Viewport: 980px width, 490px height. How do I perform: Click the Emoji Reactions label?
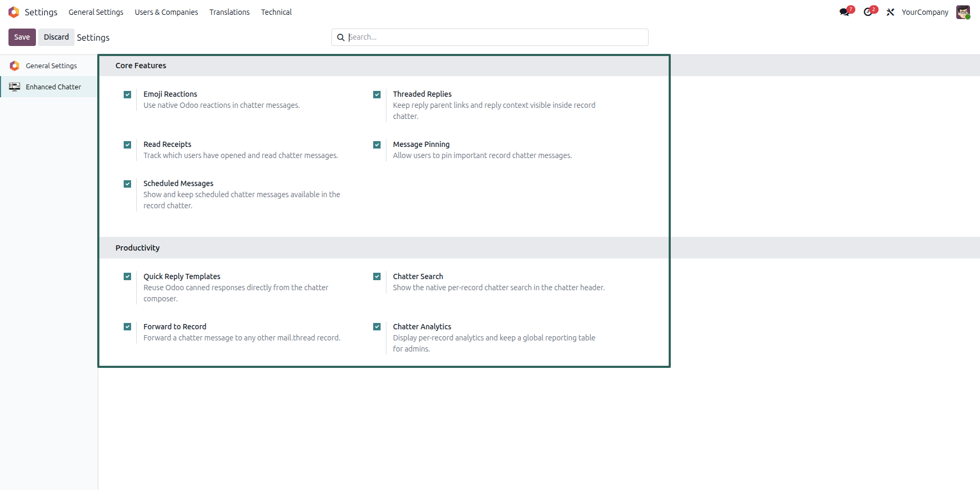[170, 94]
